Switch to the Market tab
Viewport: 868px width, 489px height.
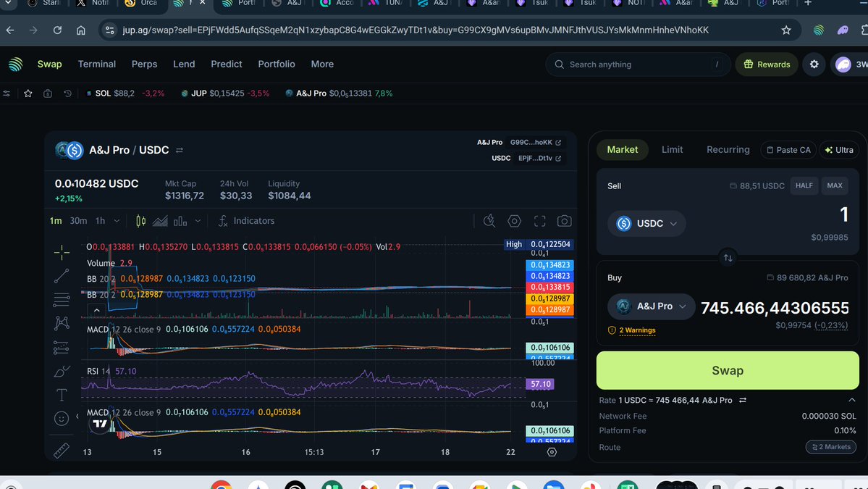[x=622, y=149]
